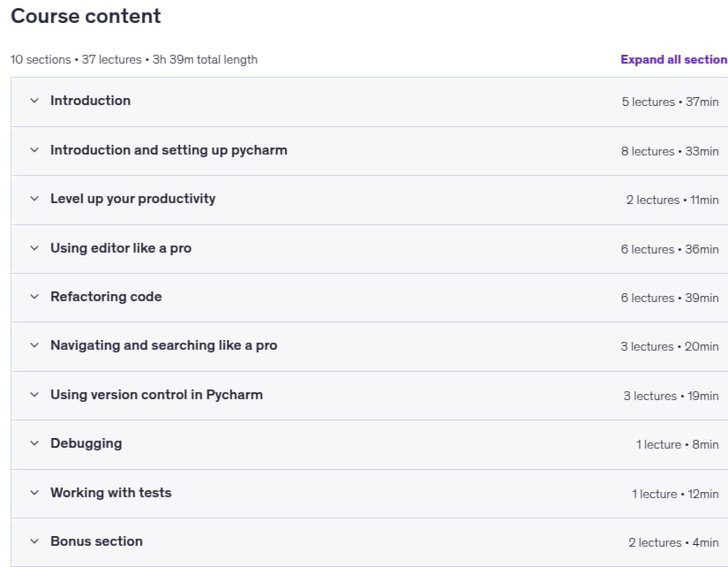Viewport: 728px width, 567px height.
Task: Select Refactoring code section title
Action: pos(106,297)
